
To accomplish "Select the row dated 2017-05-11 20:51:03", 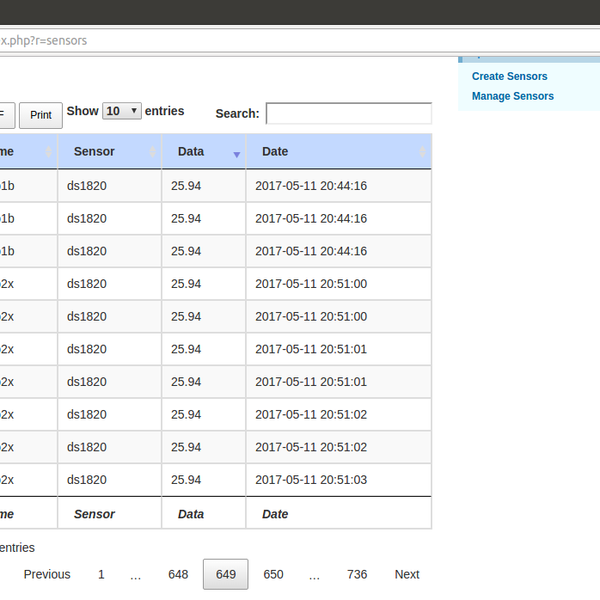I will [x=311, y=480].
